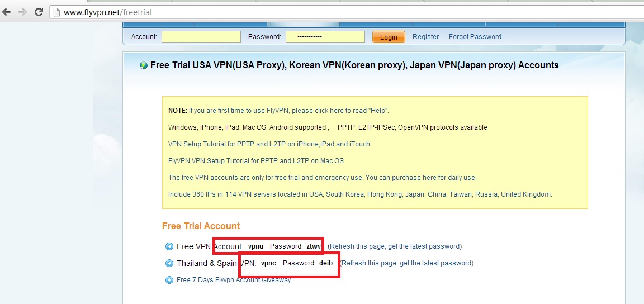The image size is (644, 304).
Task: Click the account name 'vpnu'
Action: (x=255, y=246)
